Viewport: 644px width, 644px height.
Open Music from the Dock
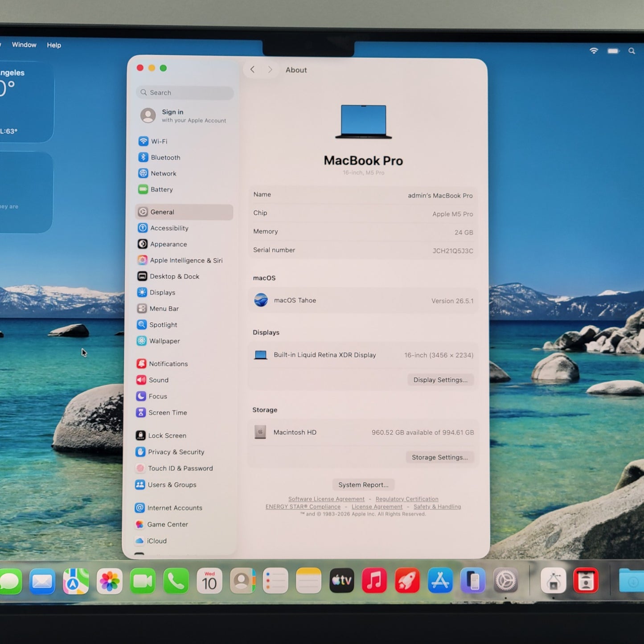374,581
